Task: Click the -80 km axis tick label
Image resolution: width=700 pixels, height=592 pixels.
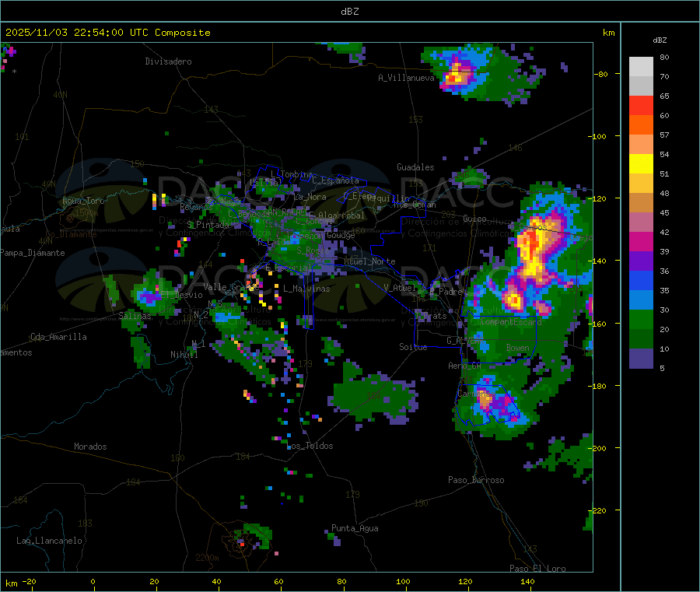Action: click(x=601, y=74)
